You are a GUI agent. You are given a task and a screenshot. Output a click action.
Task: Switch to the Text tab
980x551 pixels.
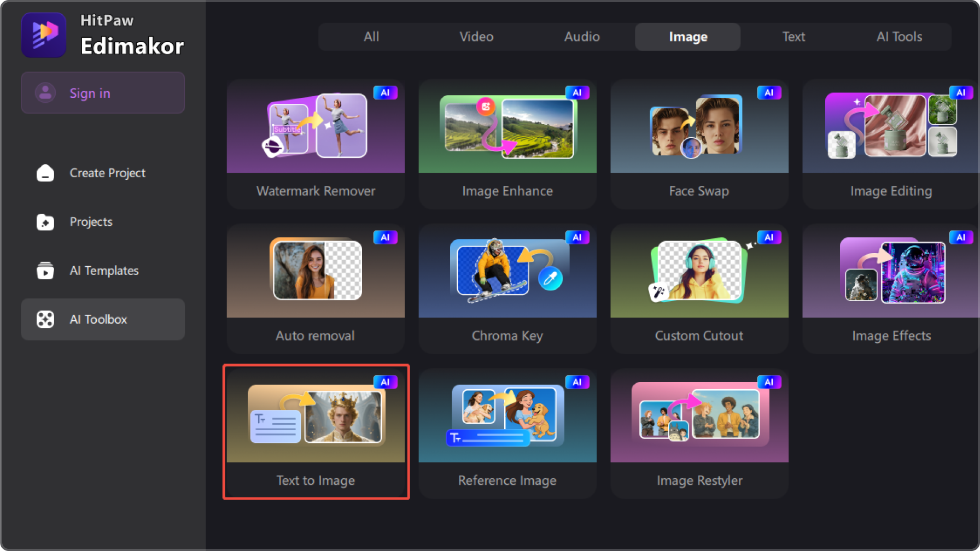pos(794,37)
